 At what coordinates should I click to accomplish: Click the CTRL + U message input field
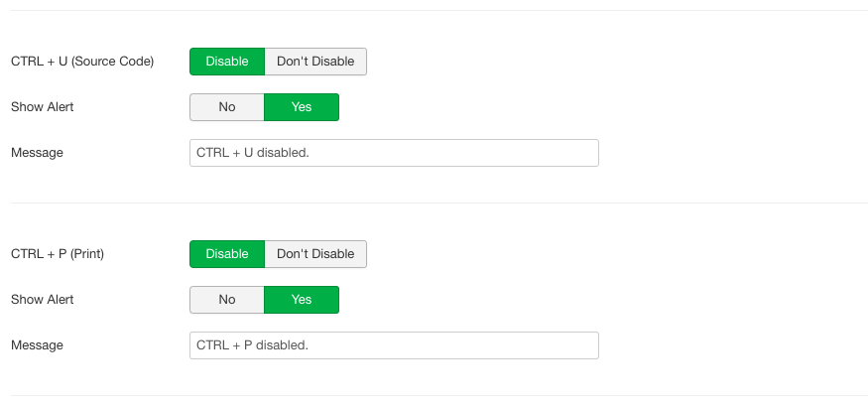[x=394, y=153]
